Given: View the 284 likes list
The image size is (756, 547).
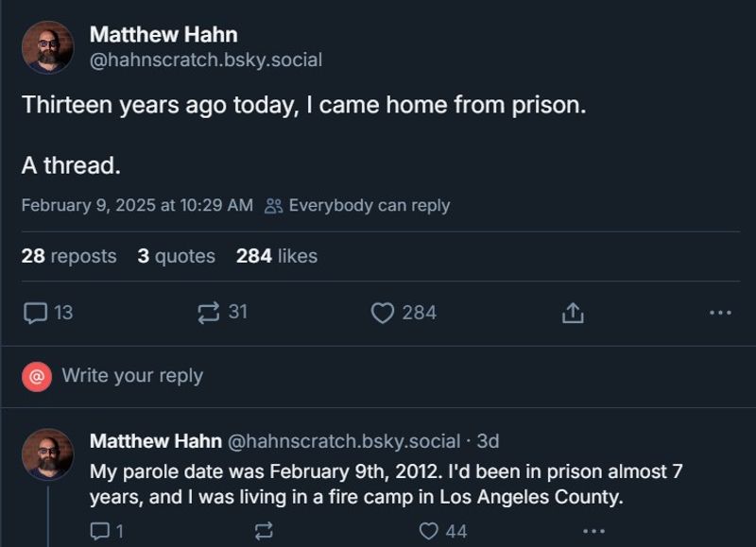Looking at the screenshot, I should tap(277, 256).
